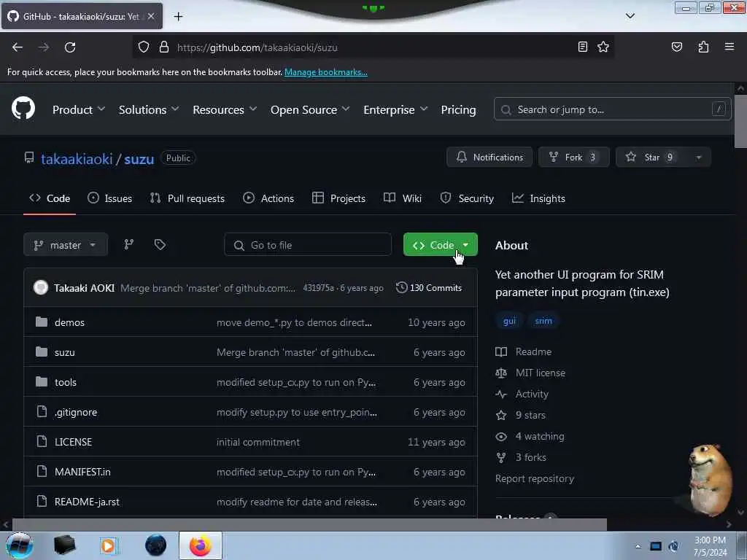The width and height of the screenshot is (747, 560).
Task: Focus the Search or jump to field
Action: tap(612, 109)
